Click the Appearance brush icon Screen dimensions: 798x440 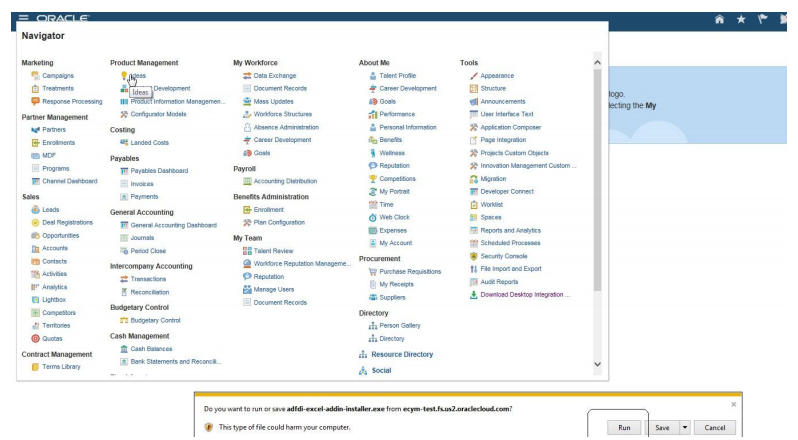474,75
